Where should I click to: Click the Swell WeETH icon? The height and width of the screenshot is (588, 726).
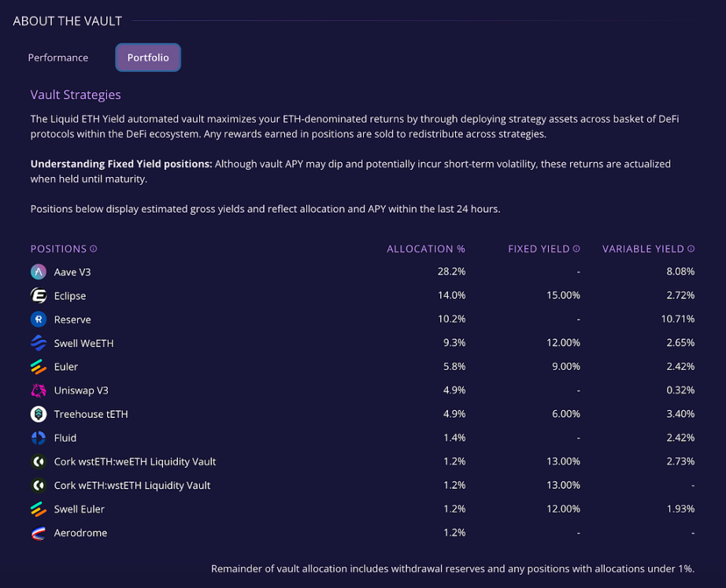coord(39,343)
